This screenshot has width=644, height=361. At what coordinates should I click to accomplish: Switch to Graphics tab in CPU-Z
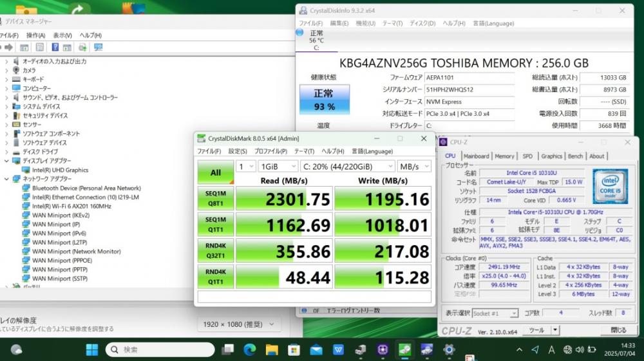(x=551, y=156)
